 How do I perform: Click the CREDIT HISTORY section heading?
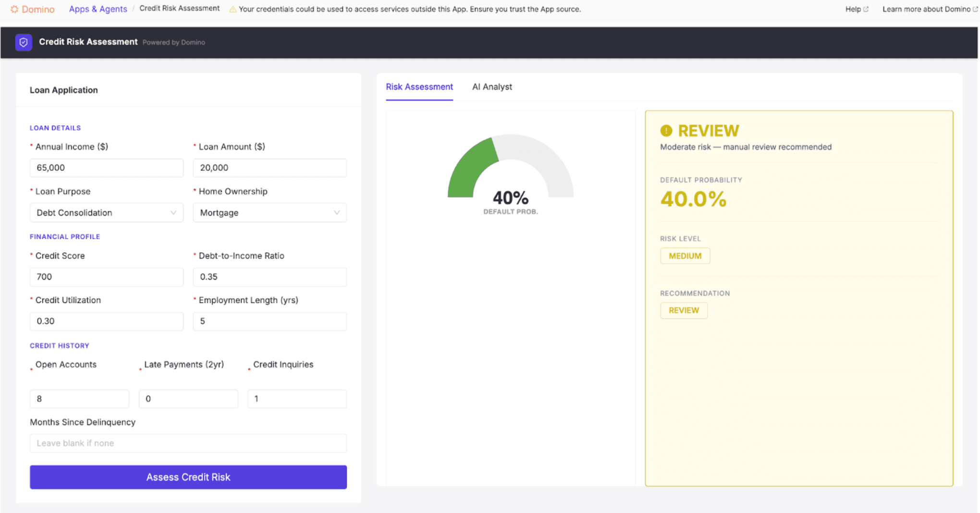60,346
